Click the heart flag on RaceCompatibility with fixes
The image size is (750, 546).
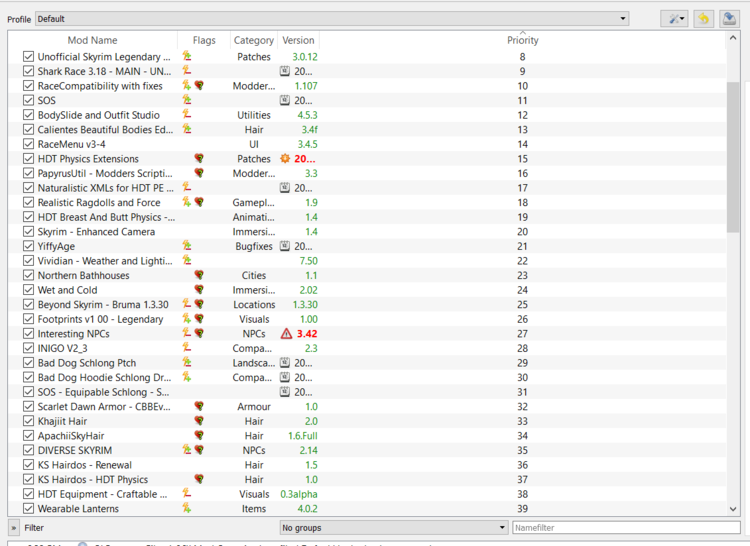(199, 86)
